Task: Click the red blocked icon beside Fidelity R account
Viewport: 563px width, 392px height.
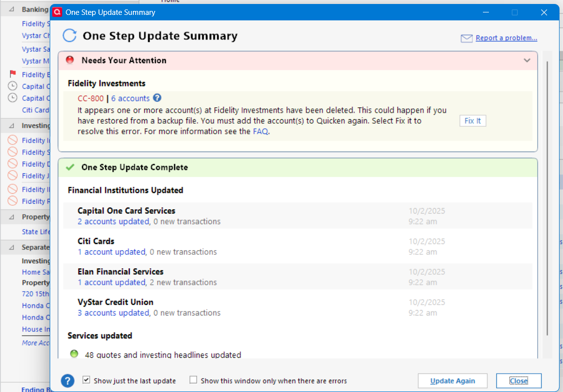Action: coord(12,201)
